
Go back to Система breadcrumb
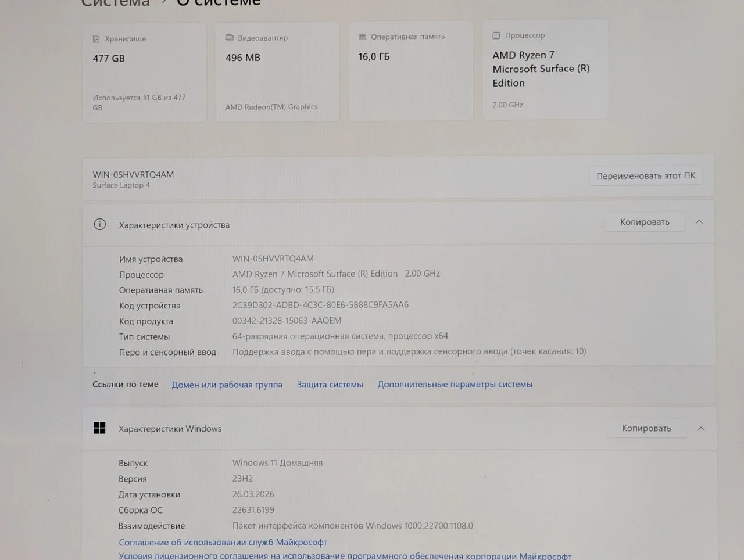pyautogui.click(x=116, y=3)
